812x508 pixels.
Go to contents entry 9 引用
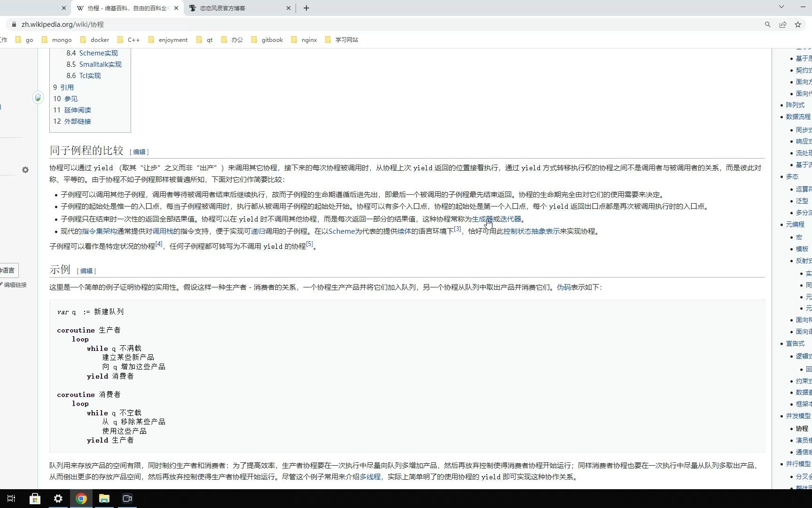[x=63, y=87]
